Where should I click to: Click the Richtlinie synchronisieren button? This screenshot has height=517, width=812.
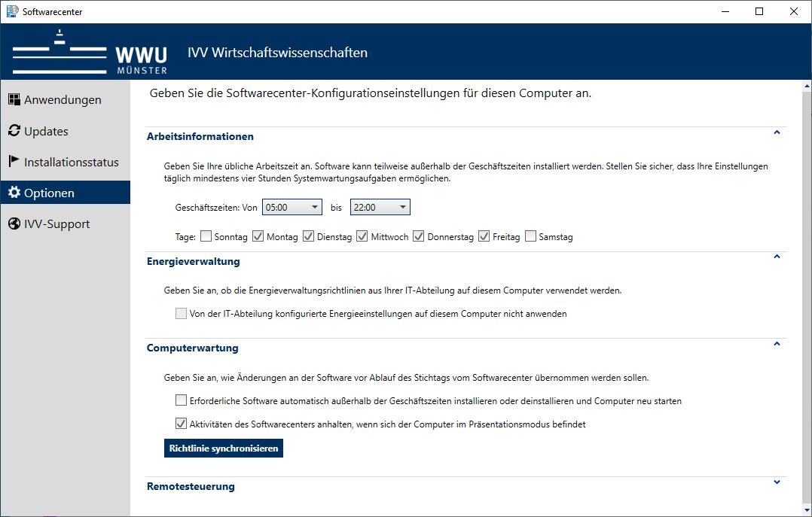click(x=224, y=449)
